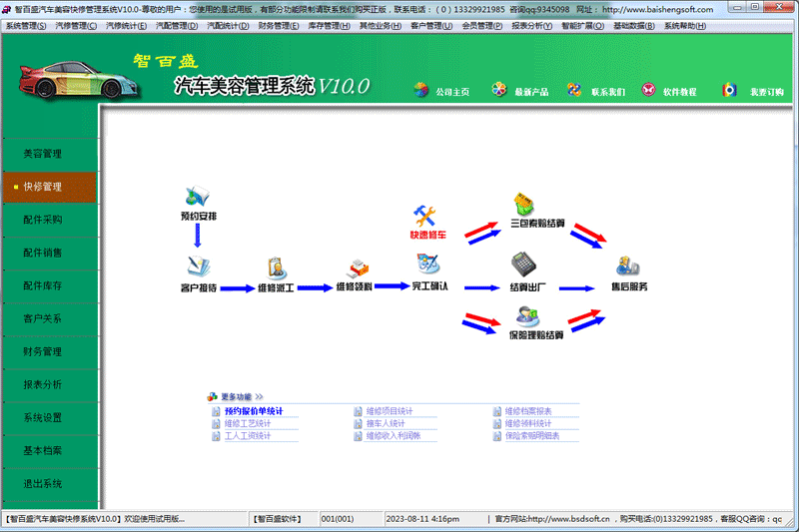Open the 财务管理(E) menu
Screen dimensions: 799x532
pyautogui.click(x=279, y=26)
